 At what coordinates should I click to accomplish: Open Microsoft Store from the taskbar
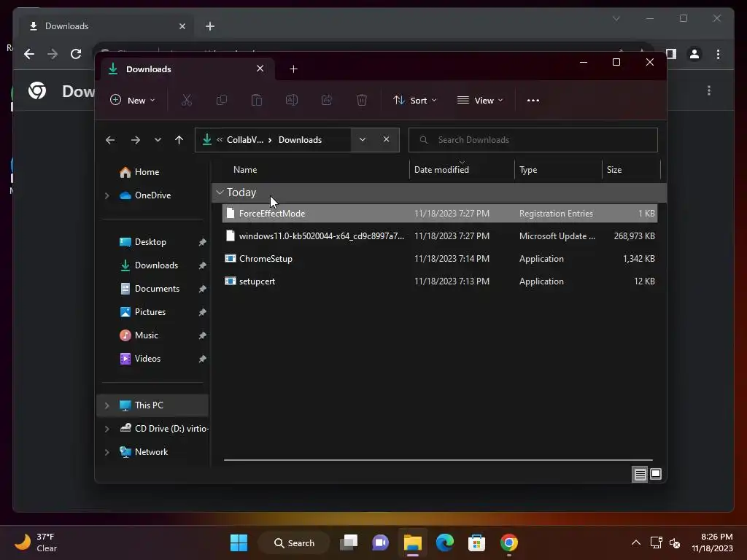pos(477,542)
